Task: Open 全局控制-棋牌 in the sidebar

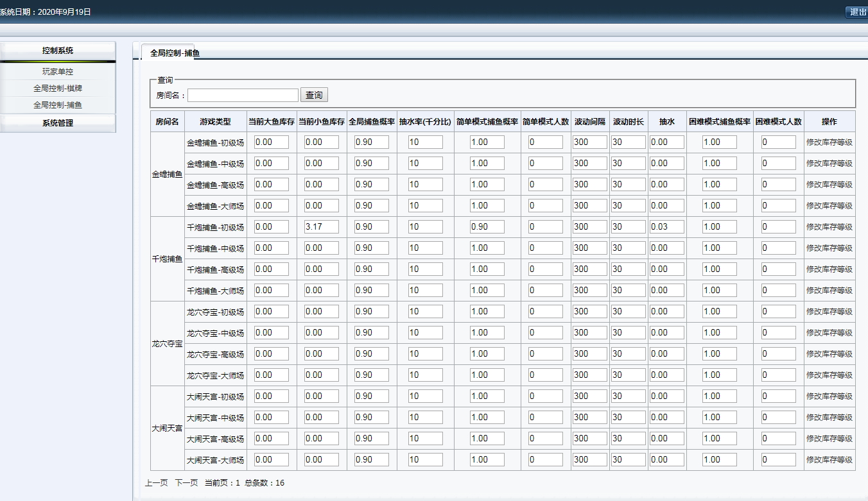Action: pos(58,89)
